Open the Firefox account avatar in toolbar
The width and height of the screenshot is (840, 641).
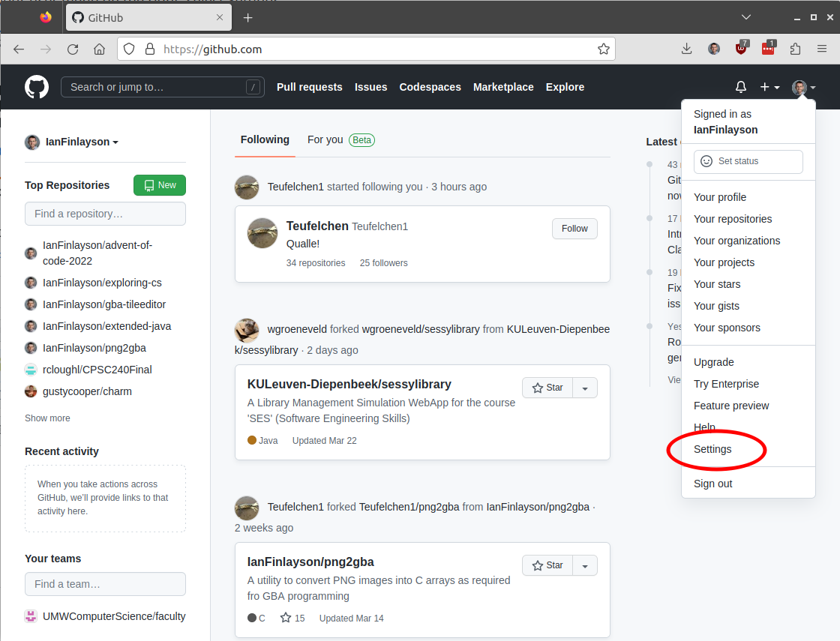pyautogui.click(x=713, y=49)
